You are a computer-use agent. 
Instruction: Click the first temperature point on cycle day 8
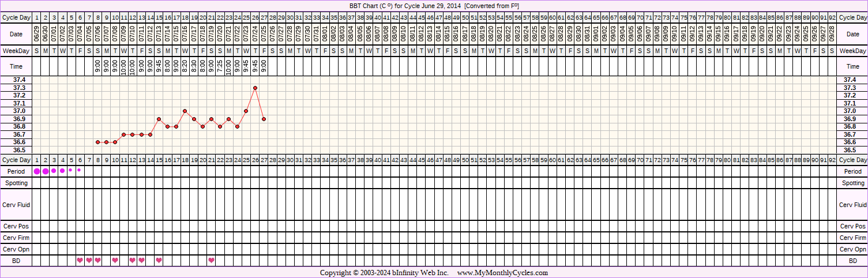[x=97, y=142]
